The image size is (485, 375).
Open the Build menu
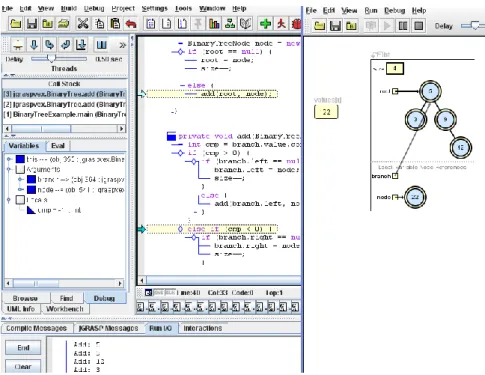69,8
